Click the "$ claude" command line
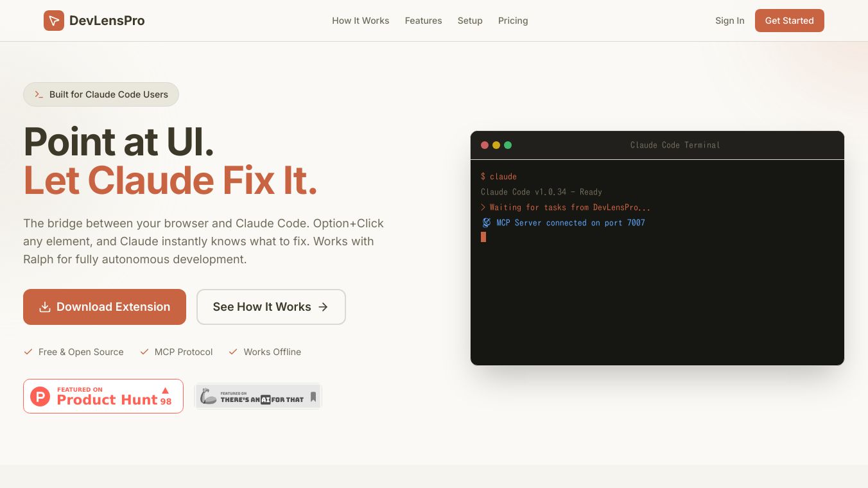 tap(499, 177)
